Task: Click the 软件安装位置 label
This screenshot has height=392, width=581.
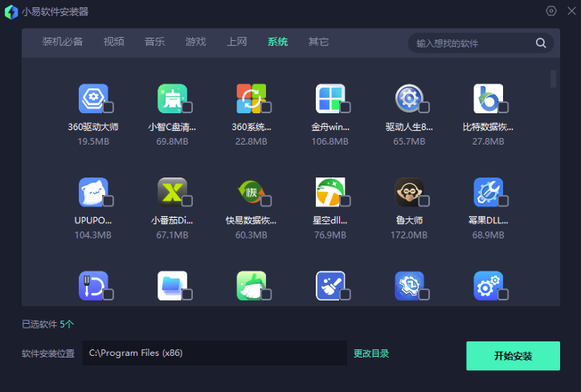Action: [48, 353]
